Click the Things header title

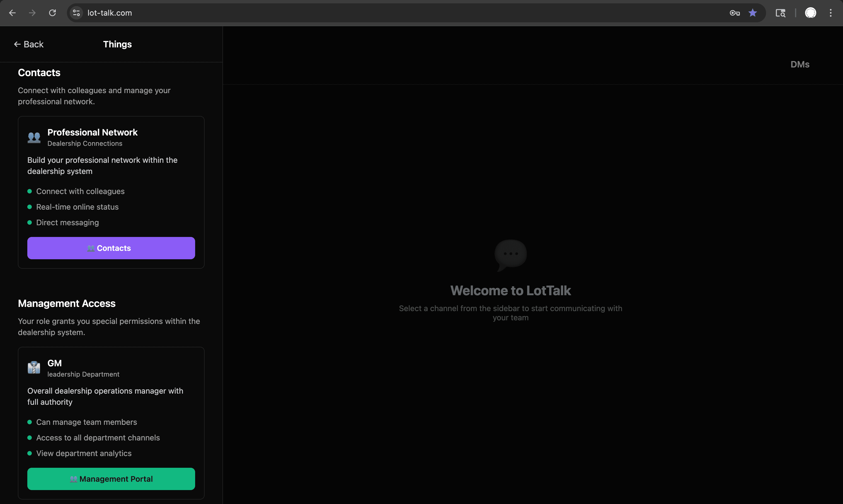117,44
